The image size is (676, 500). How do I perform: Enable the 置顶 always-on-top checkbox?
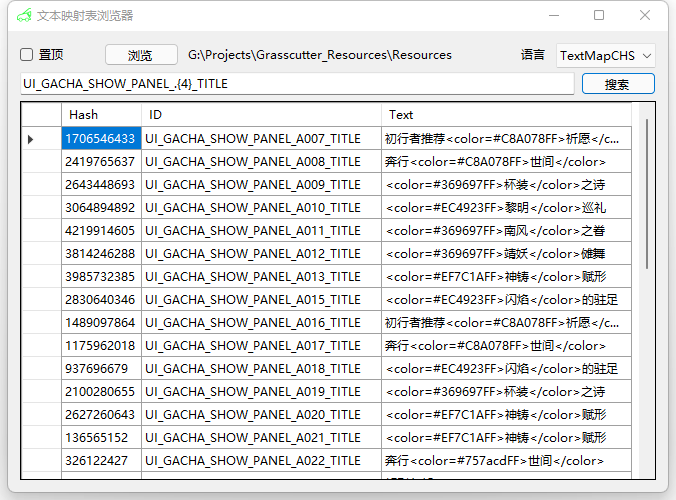(x=28, y=55)
